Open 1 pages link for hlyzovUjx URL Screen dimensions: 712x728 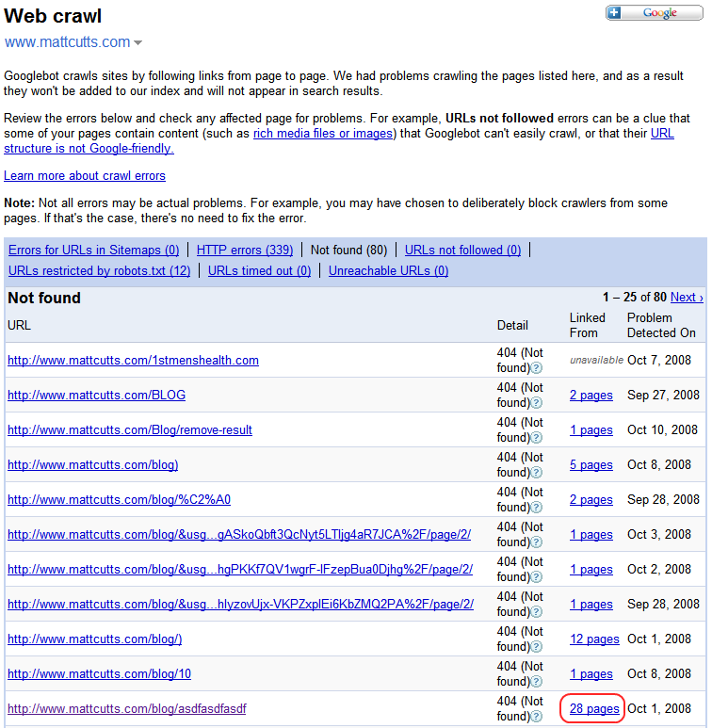click(591, 604)
